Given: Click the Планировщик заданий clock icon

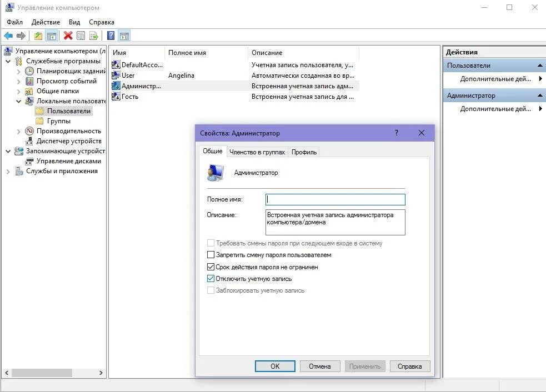Looking at the screenshot, I should (29, 71).
